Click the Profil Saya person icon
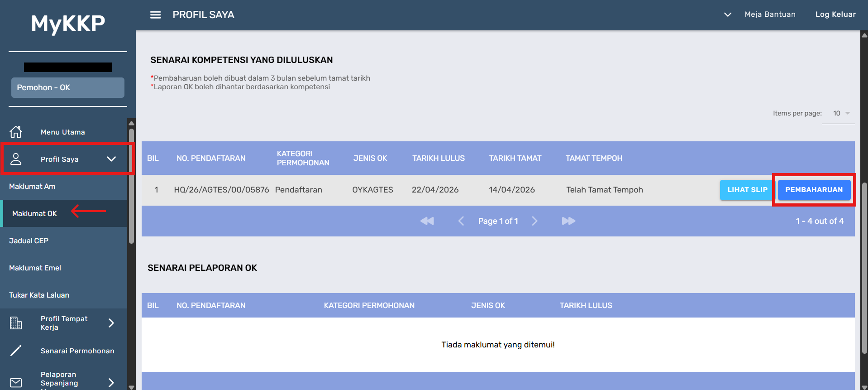The image size is (868, 390). click(x=16, y=159)
